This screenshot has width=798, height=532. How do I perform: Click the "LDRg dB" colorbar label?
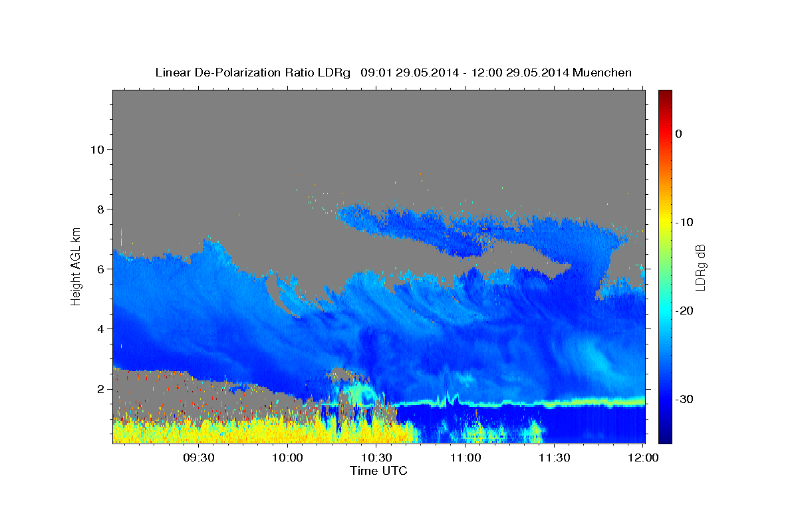[x=700, y=267]
